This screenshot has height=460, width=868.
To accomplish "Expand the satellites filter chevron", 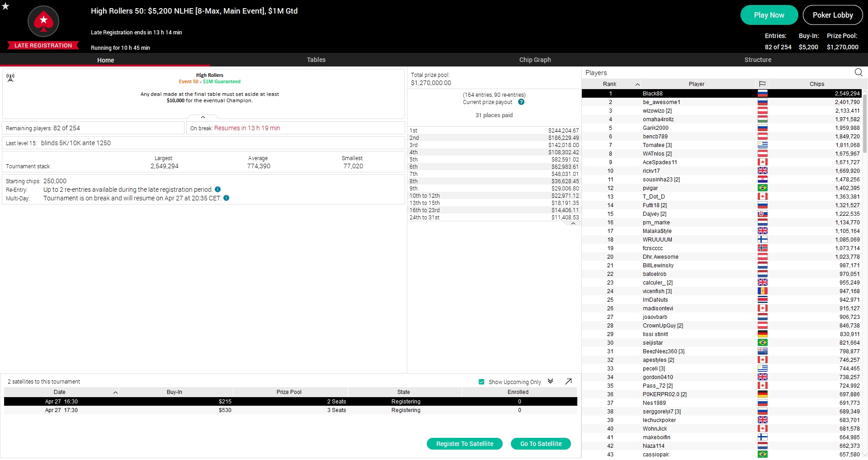I will [550, 381].
